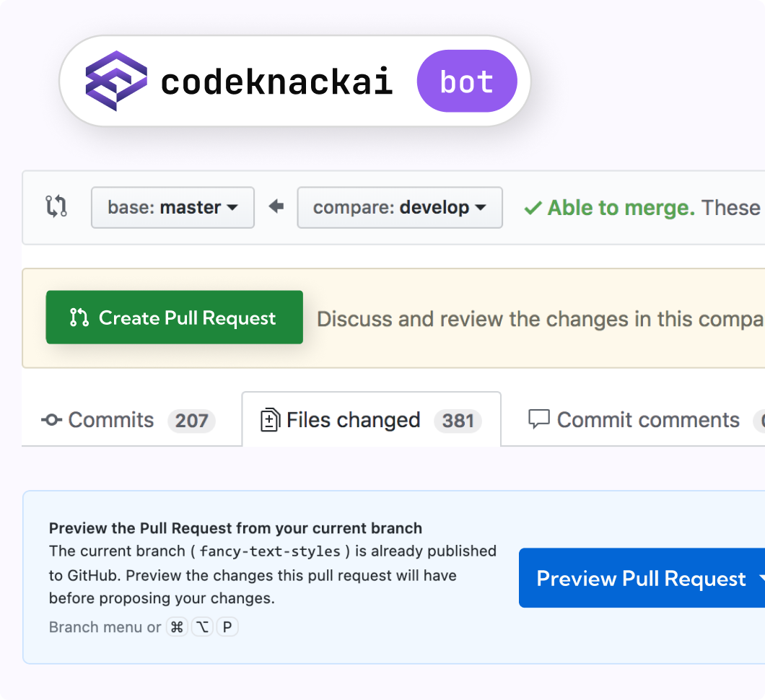Click the Able to merge status text

[x=621, y=208]
